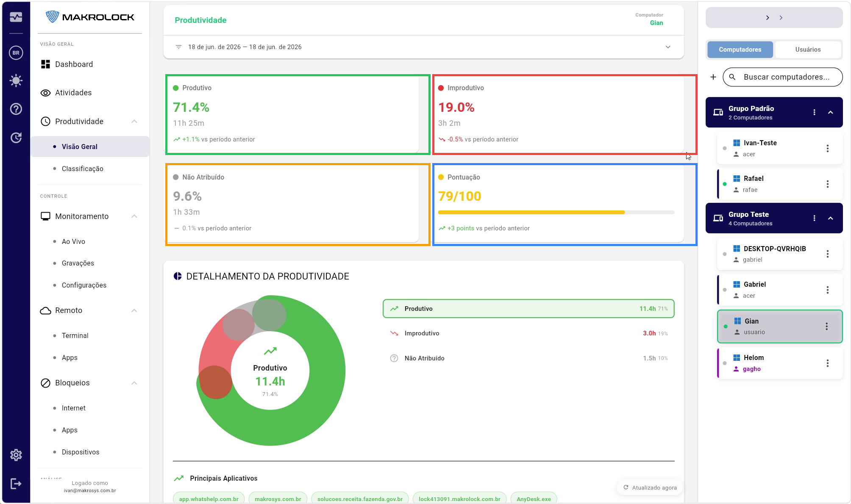Open options menu for Gabriel computer

(x=827, y=290)
